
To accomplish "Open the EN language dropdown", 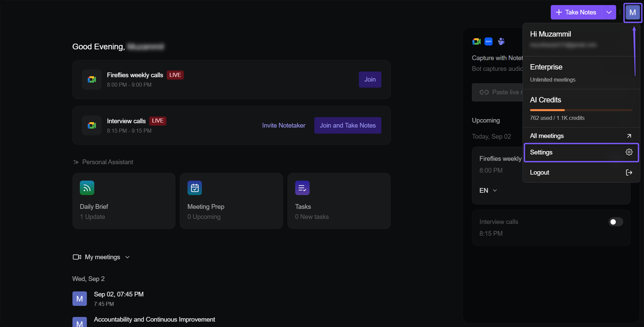I will [x=488, y=191].
